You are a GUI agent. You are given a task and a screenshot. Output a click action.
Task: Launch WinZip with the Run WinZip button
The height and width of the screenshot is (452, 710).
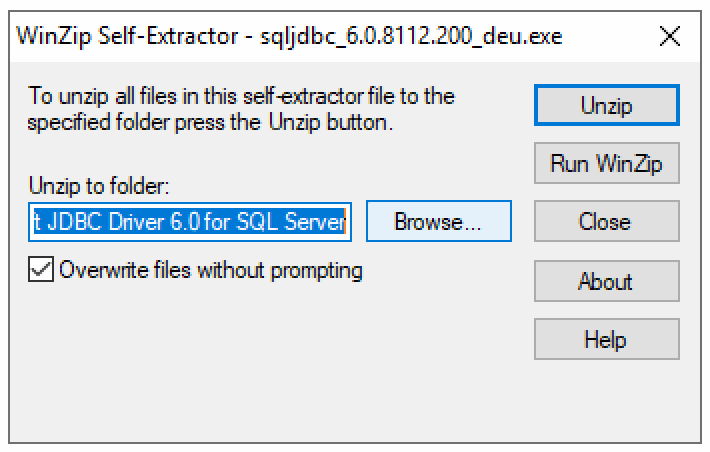[x=606, y=163]
